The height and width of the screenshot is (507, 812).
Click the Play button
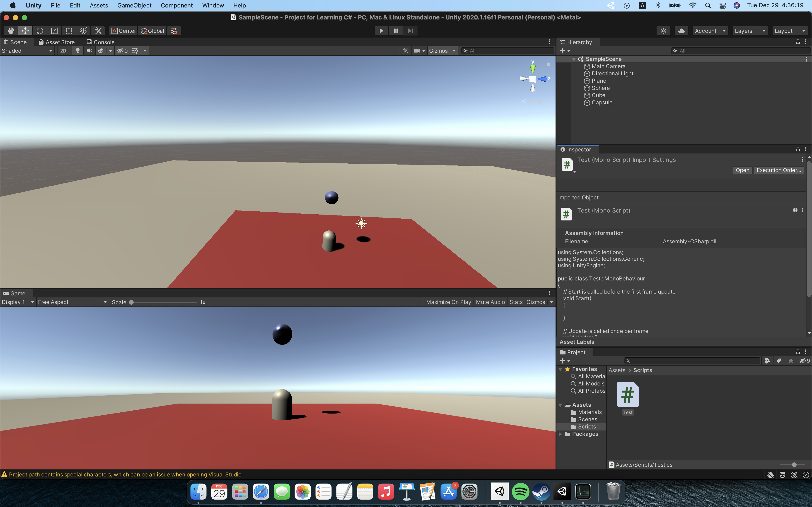[x=381, y=31]
